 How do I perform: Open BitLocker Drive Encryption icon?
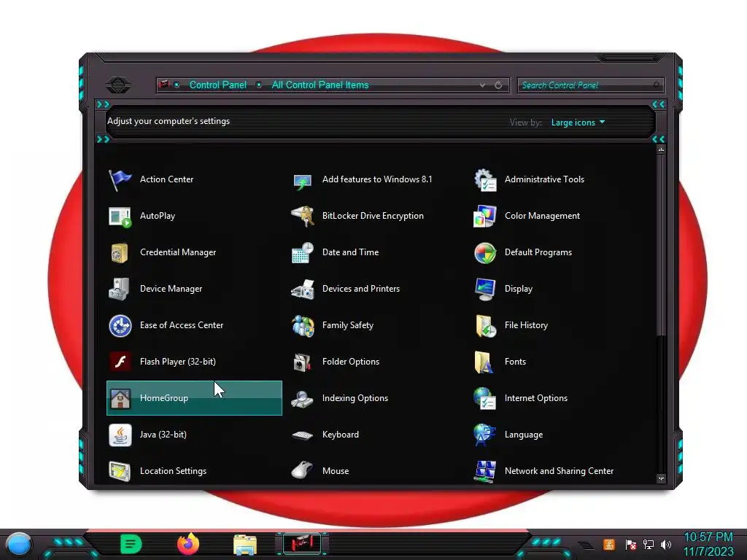[x=303, y=216]
